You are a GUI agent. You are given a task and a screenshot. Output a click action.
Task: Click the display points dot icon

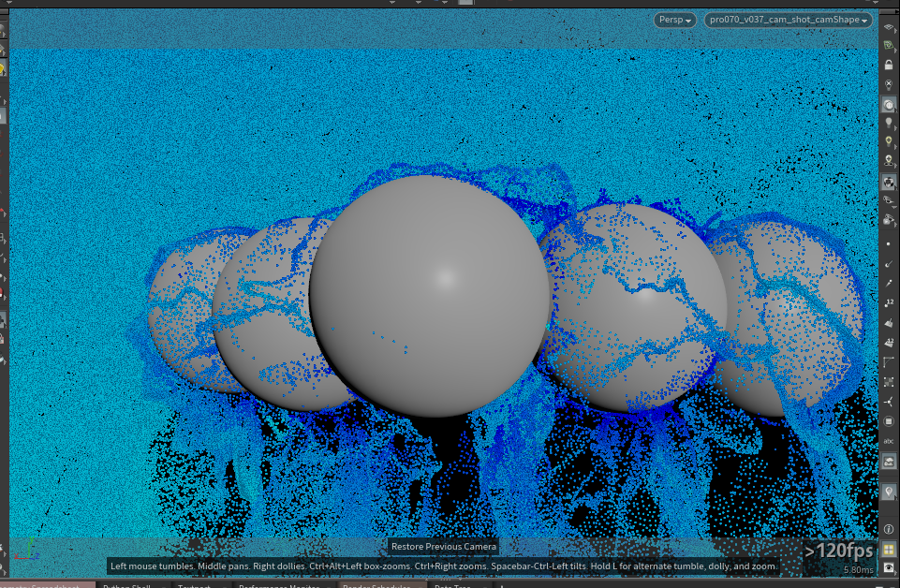pyautogui.click(x=889, y=244)
